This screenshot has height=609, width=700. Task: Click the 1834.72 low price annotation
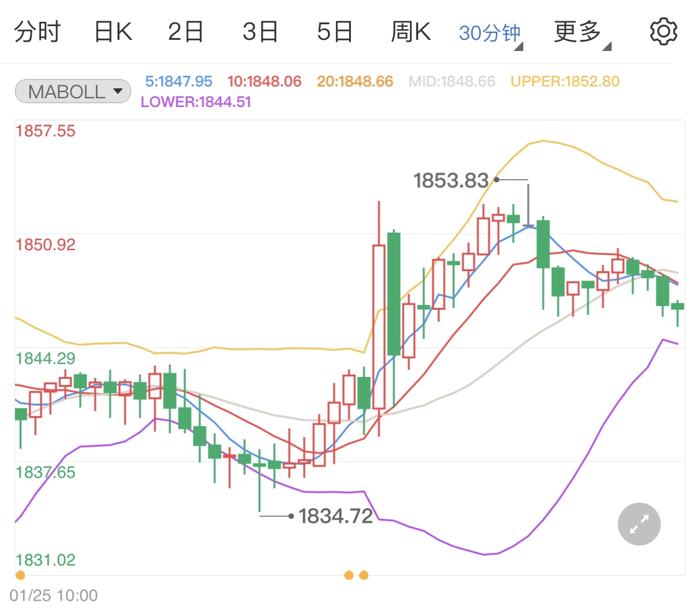335,516
